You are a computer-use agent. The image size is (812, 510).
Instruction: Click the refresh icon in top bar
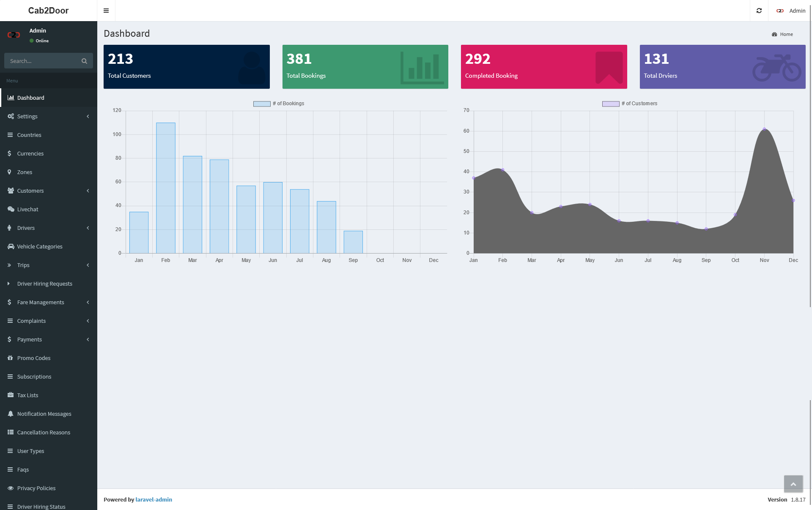pos(759,11)
